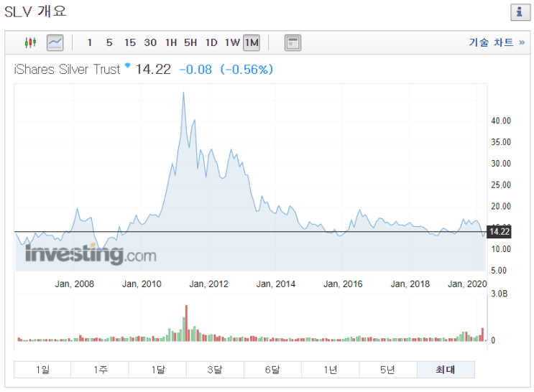Click the SLV 개요 heading
The height and width of the screenshot is (392, 534).
35,11
